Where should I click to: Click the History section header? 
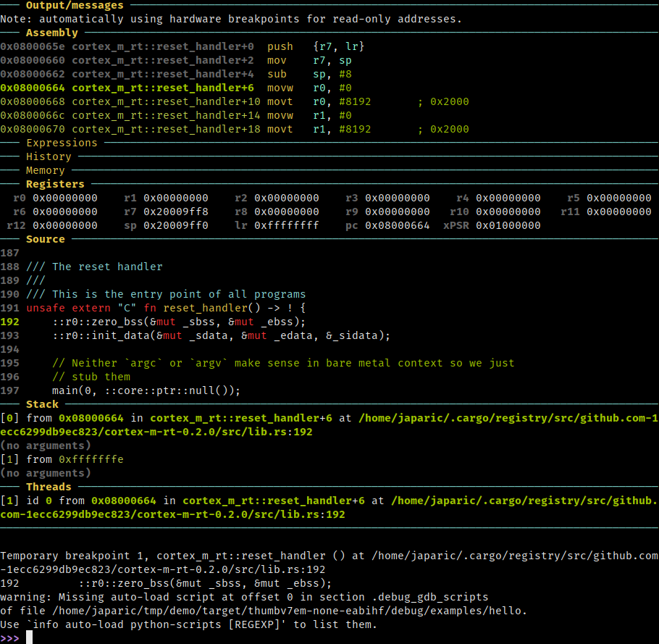pyautogui.click(x=49, y=156)
